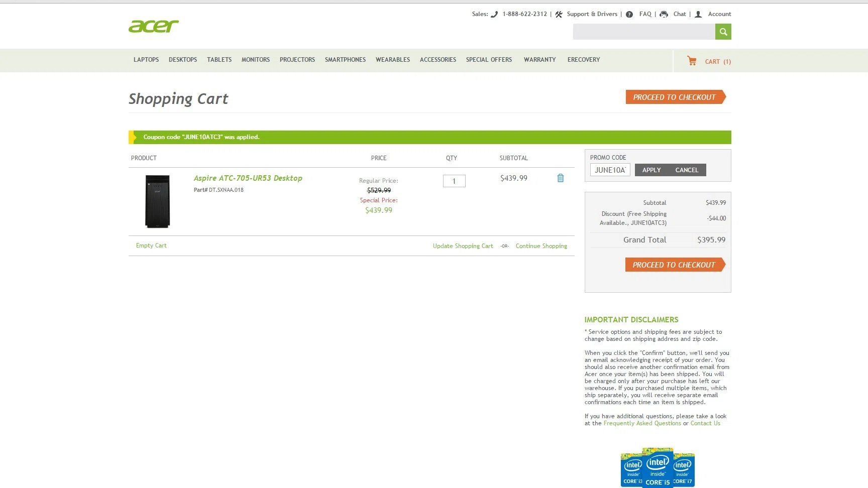Image resolution: width=868 pixels, height=488 pixels.
Task: Open the FAQ link in header
Action: coord(645,14)
